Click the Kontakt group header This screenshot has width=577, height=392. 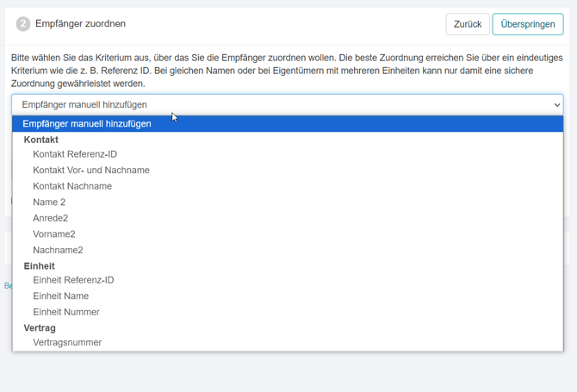coord(41,140)
